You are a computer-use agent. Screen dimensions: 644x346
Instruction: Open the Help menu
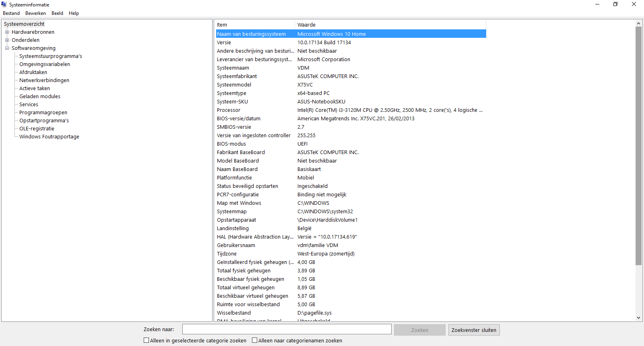point(74,13)
